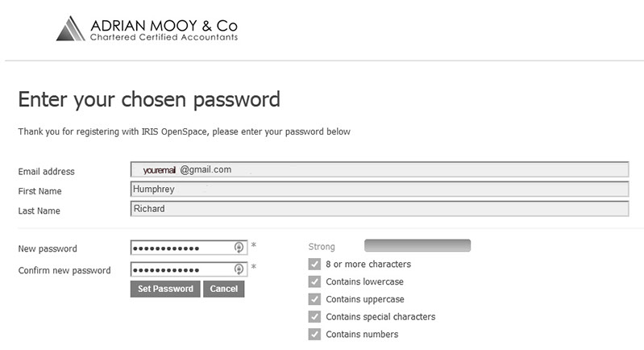
Task: Toggle the Contains special characters checkbox
Action: pos(314,317)
